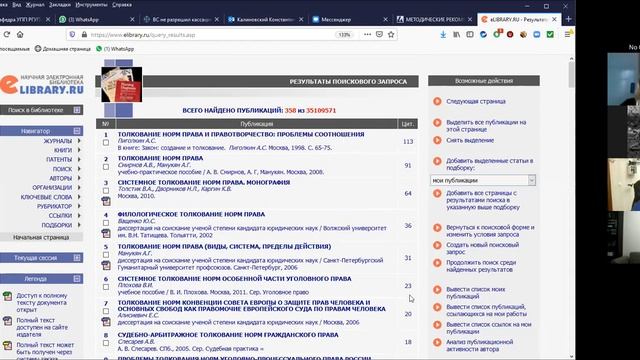
Task: Click full-text icon of result 7
Action: (x=106, y=322)
